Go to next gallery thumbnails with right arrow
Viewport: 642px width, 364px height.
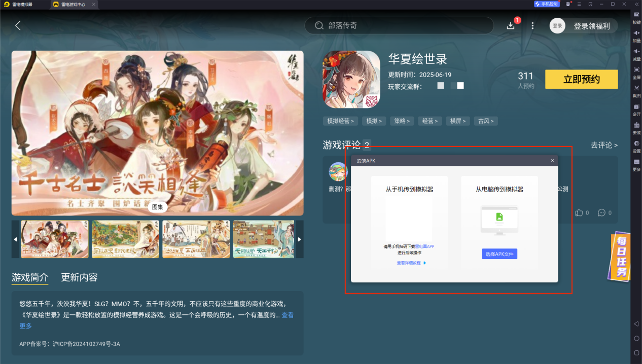click(300, 239)
